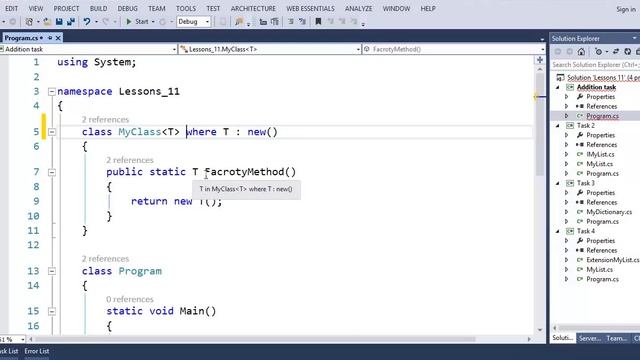Click the decrease indent toolbar icon

point(263,22)
